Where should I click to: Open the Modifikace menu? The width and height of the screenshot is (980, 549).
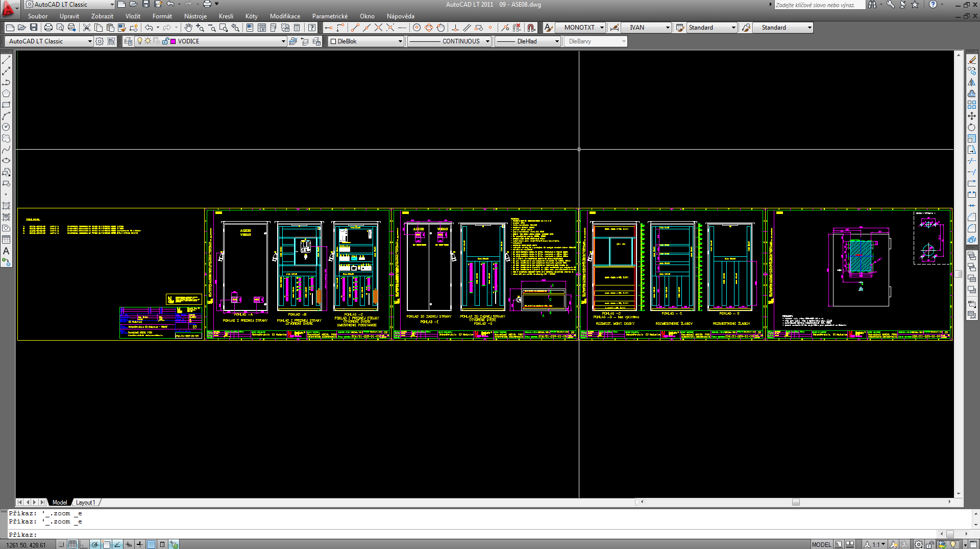(285, 16)
